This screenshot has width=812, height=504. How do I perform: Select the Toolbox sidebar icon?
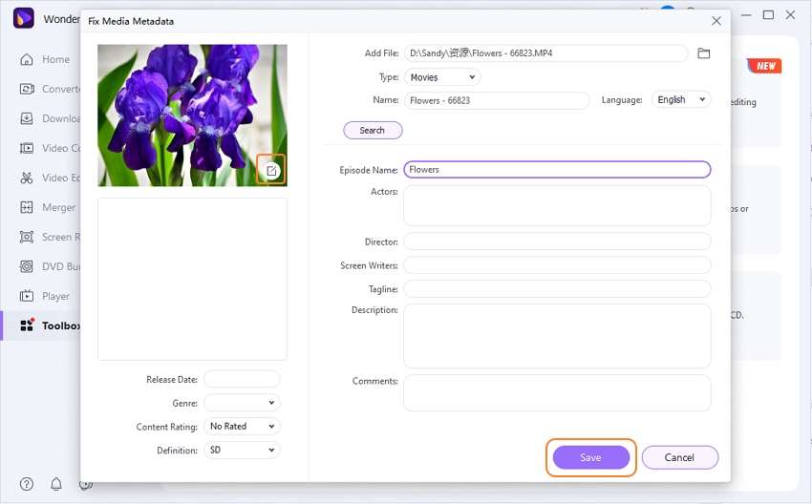27,325
